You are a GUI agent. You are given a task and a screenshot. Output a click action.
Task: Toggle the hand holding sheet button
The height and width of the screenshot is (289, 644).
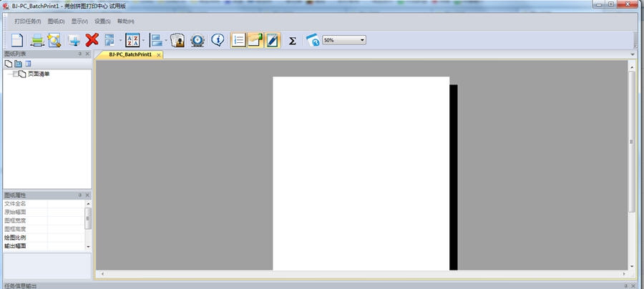click(x=255, y=40)
